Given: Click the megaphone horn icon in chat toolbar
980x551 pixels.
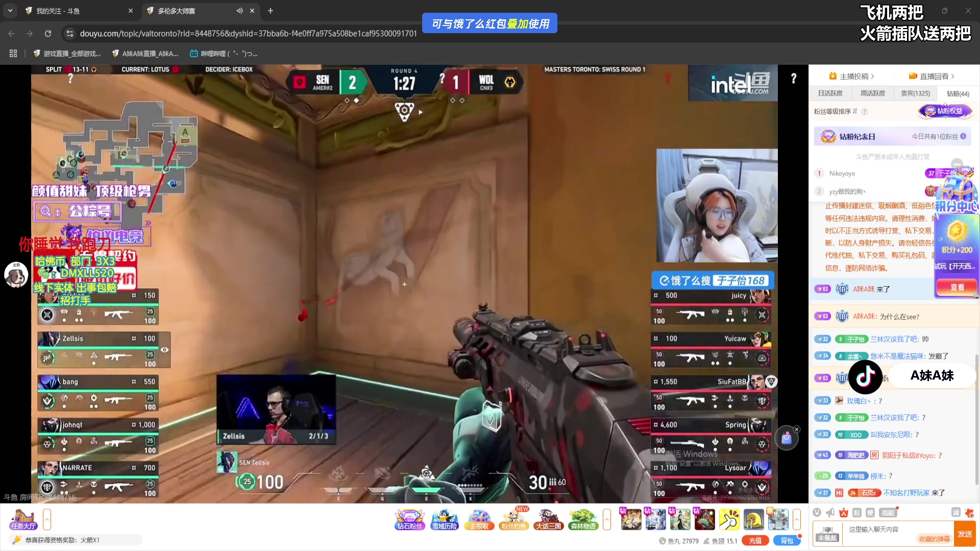Looking at the screenshot, I should point(830,512).
